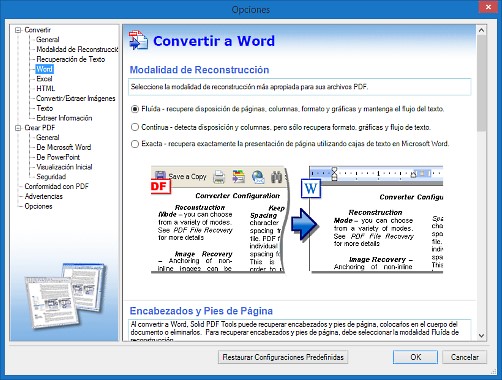Open Recuperación de Texto settings
502x380 pixels.
(71, 59)
